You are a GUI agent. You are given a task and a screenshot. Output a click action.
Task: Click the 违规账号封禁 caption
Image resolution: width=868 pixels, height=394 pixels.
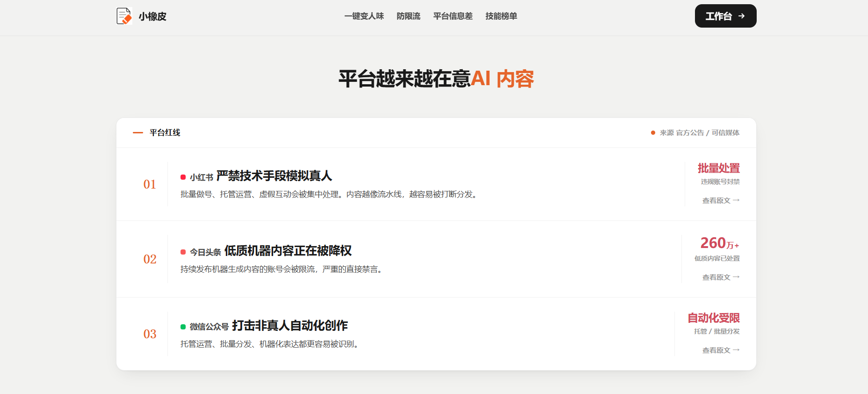720,182
